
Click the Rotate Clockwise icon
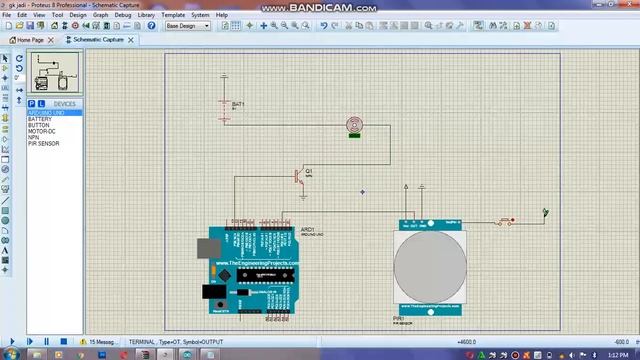tap(19, 58)
